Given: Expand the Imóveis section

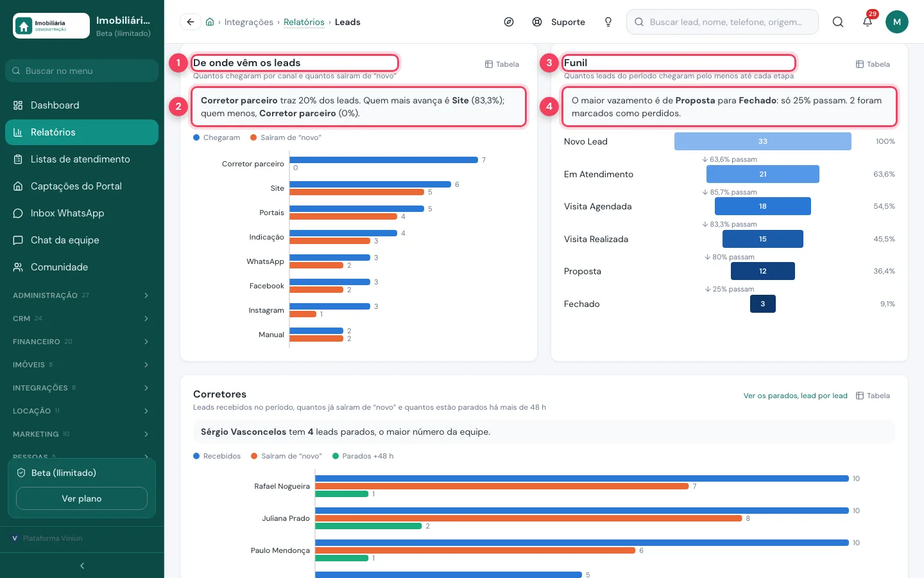Looking at the screenshot, I should [81, 365].
